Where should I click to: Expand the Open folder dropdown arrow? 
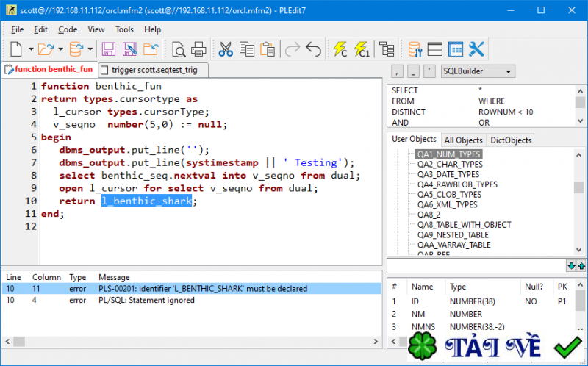coord(60,49)
